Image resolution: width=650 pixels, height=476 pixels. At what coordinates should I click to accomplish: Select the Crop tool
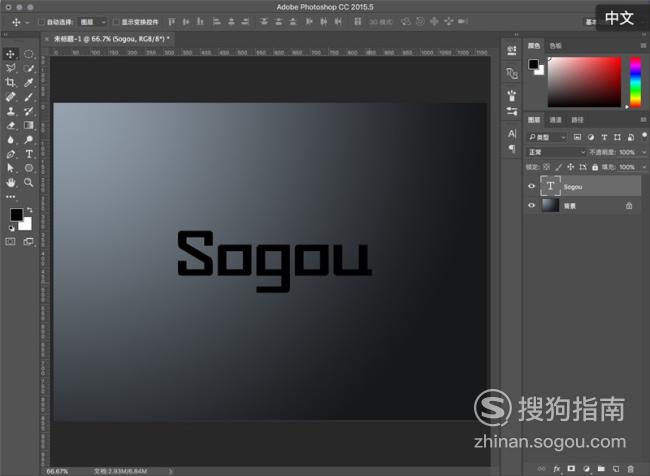(10, 83)
